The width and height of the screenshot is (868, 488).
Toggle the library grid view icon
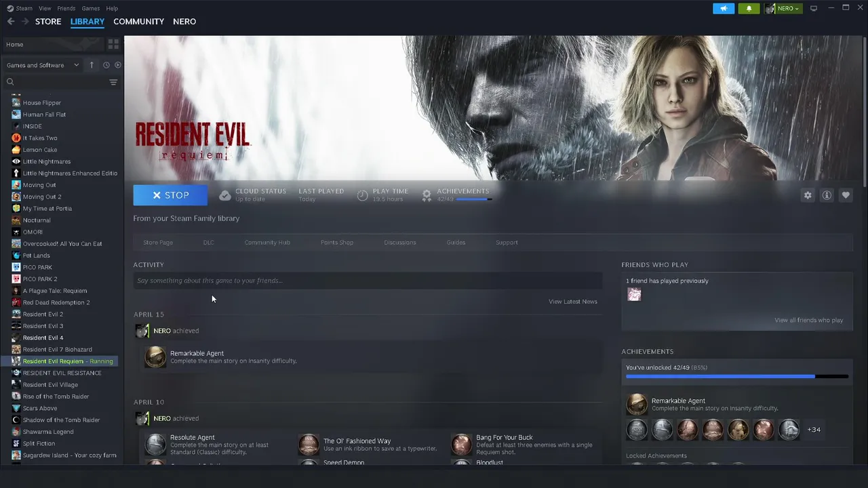[113, 44]
